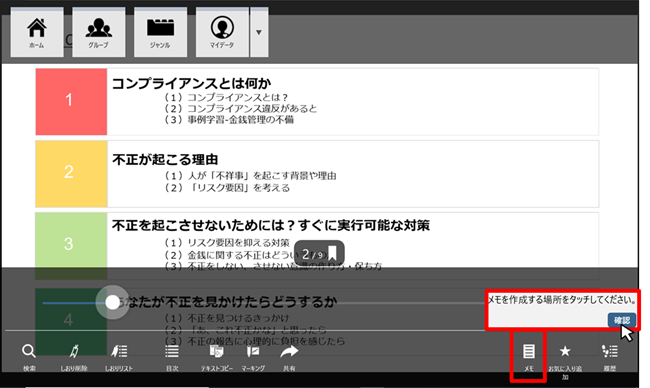This screenshot has height=388, width=650.
Task: Click the yellow number 2 tile
Action: (71, 174)
